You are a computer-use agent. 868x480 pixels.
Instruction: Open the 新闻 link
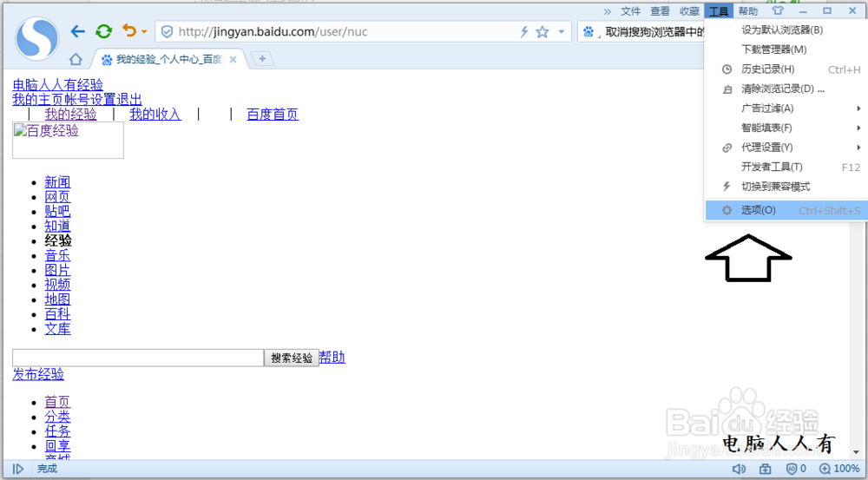(57, 182)
